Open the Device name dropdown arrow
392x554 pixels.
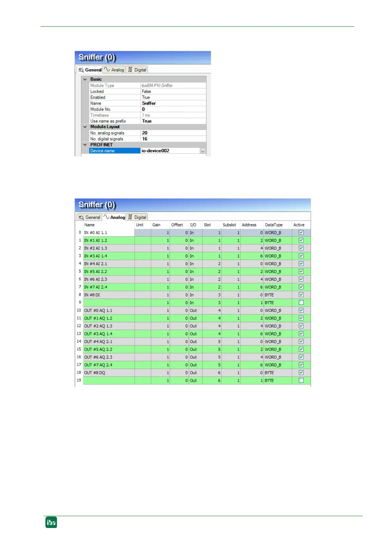203,151
